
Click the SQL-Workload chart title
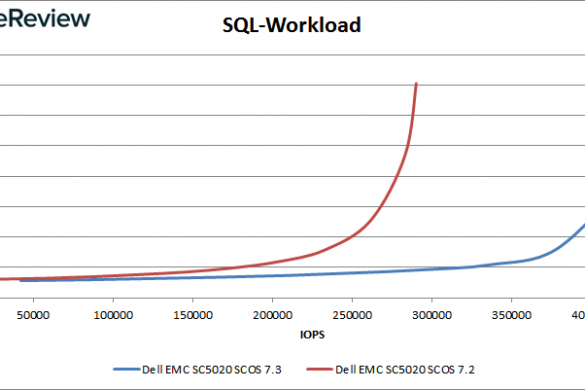pyautogui.click(x=291, y=25)
